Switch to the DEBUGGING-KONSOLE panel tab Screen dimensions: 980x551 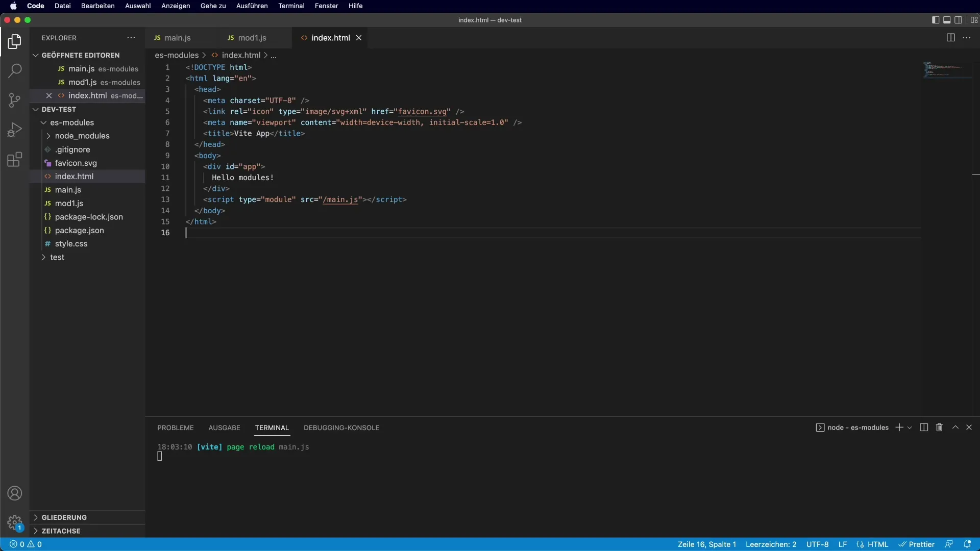(341, 428)
